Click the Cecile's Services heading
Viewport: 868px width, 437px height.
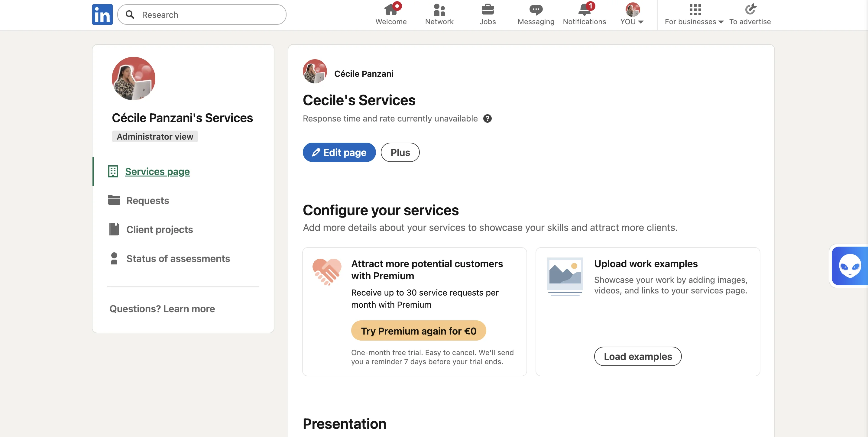(x=359, y=100)
